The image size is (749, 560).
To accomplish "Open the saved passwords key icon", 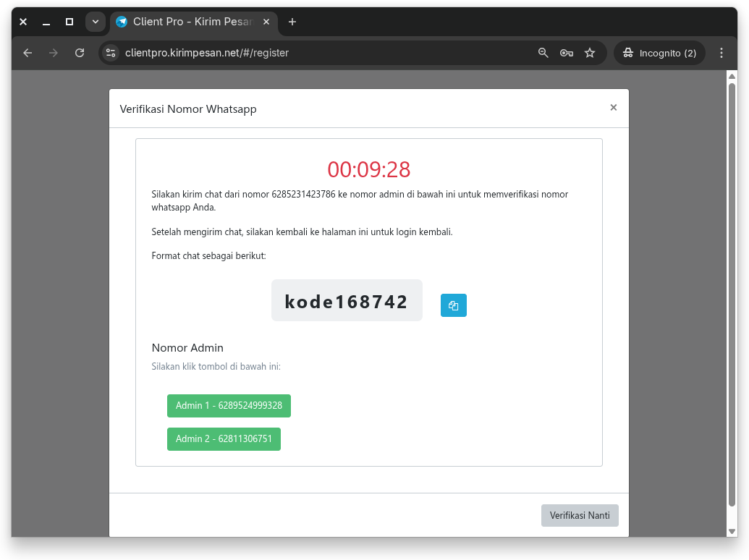I will (567, 53).
